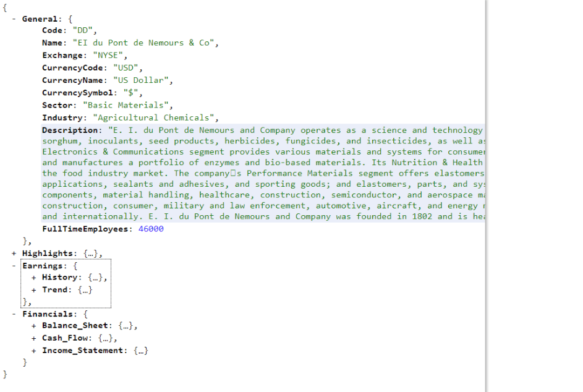Click the Code key
Viewport: 583px width, 392px height.
click(x=52, y=30)
